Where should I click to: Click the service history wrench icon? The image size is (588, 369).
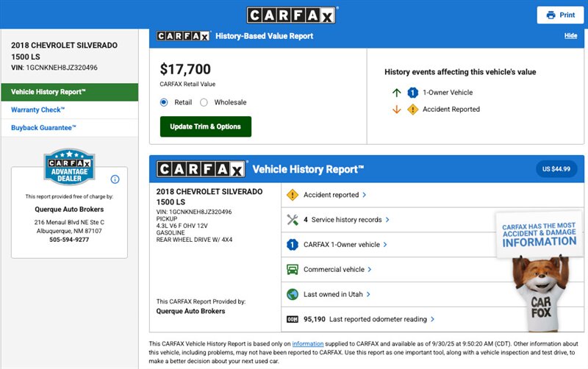click(x=292, y=220)
